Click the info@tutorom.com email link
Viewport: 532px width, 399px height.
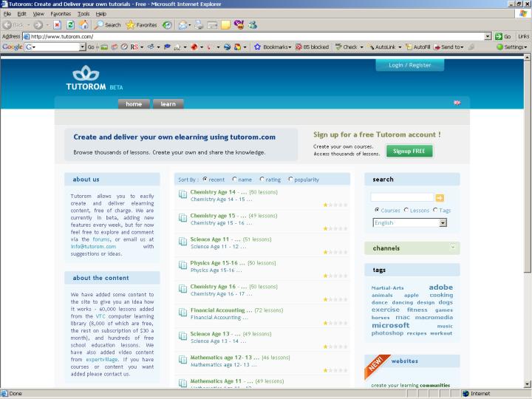(93, 246)
